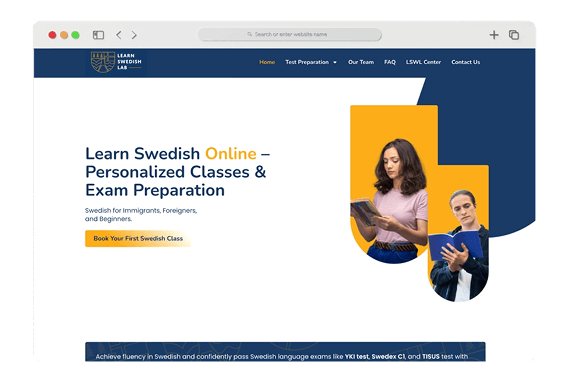Open a new tab with plus icon
The height and width of the screenshot is (383, 569).
coord(494,35)
